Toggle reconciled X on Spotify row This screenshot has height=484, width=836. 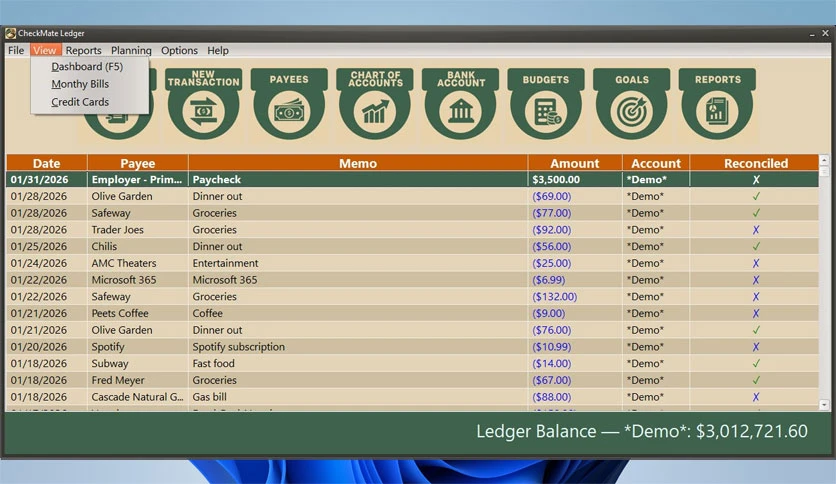(756, 346)
